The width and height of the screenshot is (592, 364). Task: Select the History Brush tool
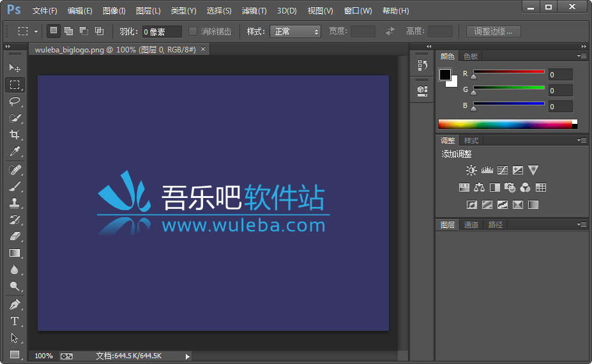pos(15,220)
